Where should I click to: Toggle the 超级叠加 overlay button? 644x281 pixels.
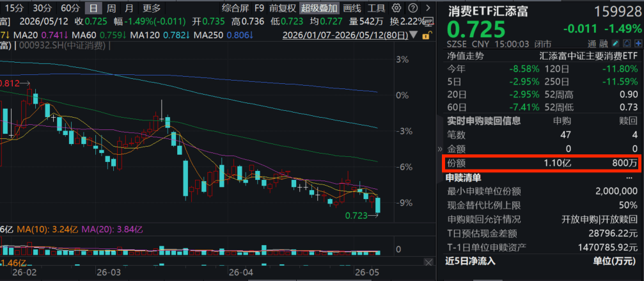pos(319,8)
